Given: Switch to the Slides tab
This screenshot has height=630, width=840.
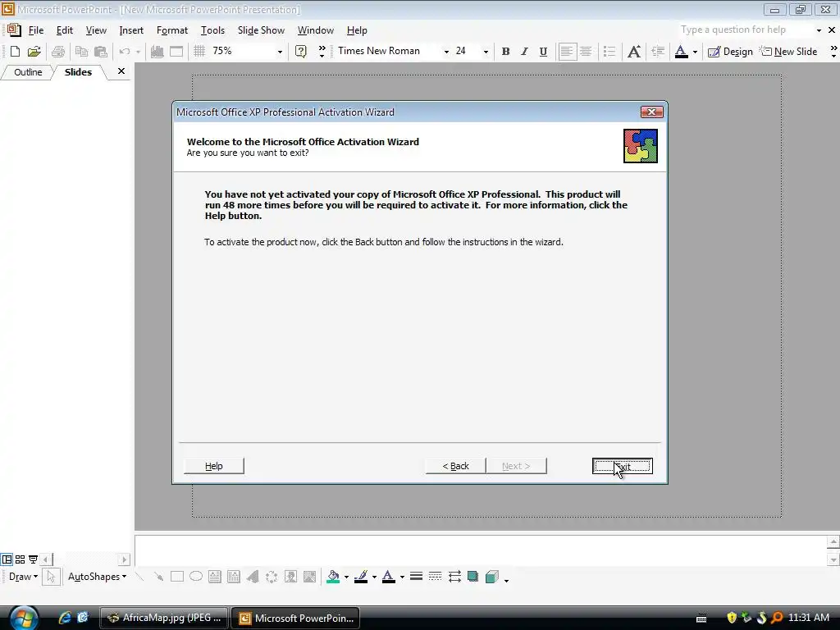Looking at the screenshot, I should click(78, 72).
